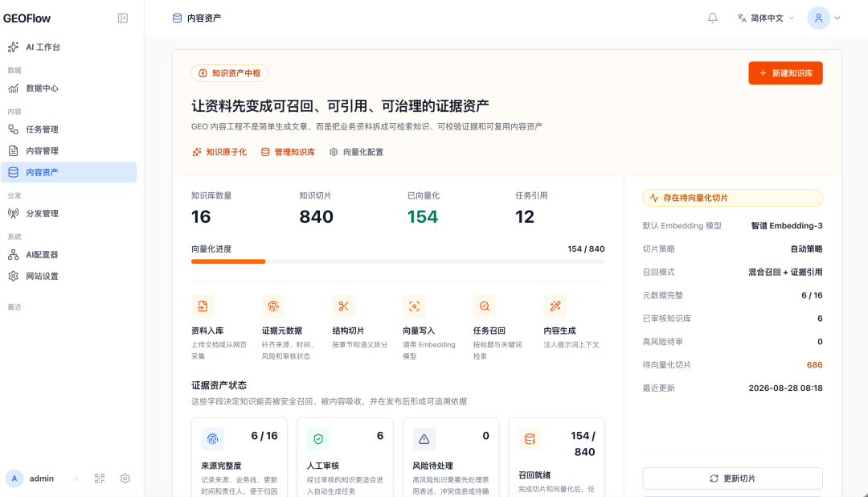
Task: Click the 待向量化切片 value 686
Action: [814, 364]
